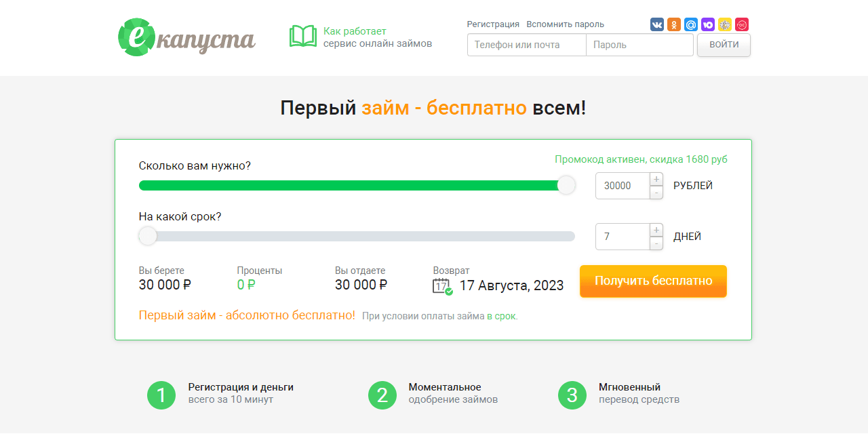
Task: Decrease the loan amount with the minus stepper
Action: [x=656, y=193]
